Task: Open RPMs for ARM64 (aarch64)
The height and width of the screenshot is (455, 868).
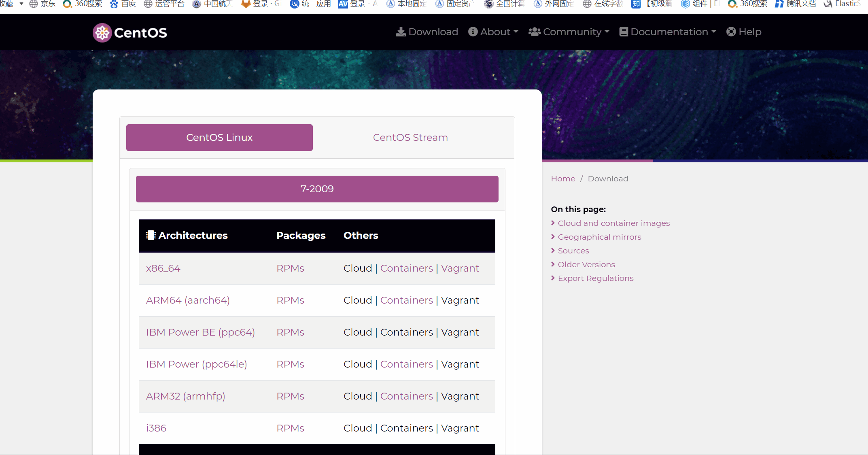Action: (x=290, y=300)
